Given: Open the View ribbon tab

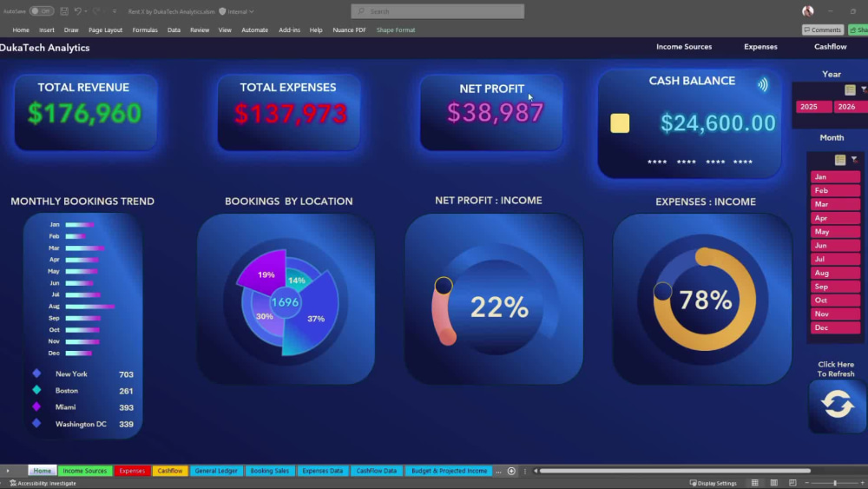Looking at the screenshot, I should point(225,30).
